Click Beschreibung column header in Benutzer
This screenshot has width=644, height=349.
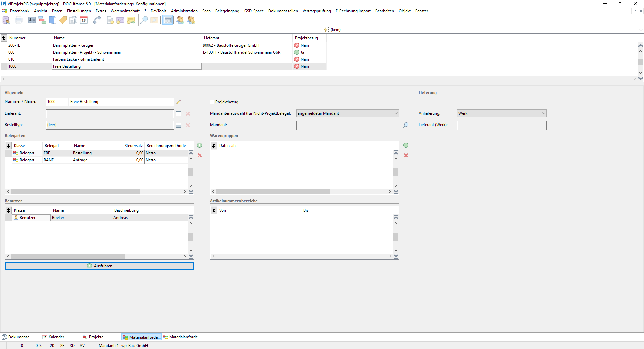(150, 210)
